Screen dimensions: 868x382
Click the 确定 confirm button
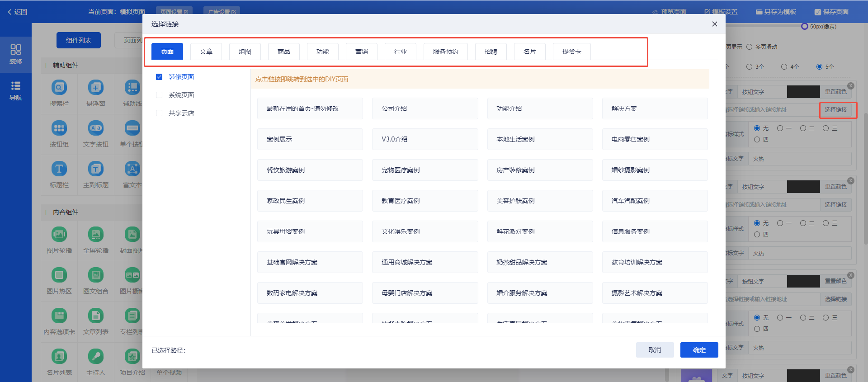click(x=699, y=350)
